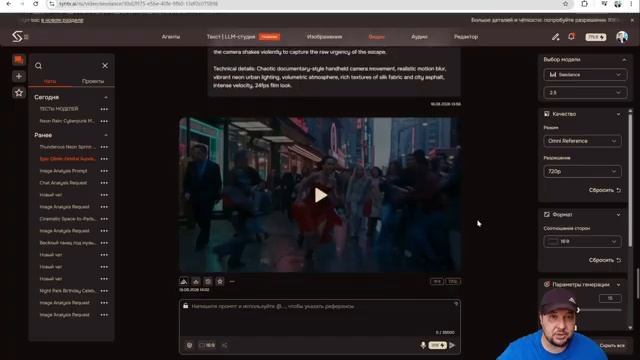Open the chat 'Chat Analysis Request'

pos(63,183)
